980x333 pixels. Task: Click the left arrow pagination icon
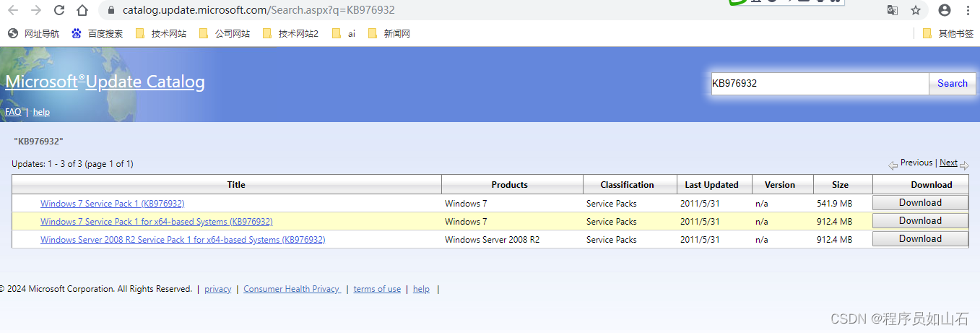point(893,165)
